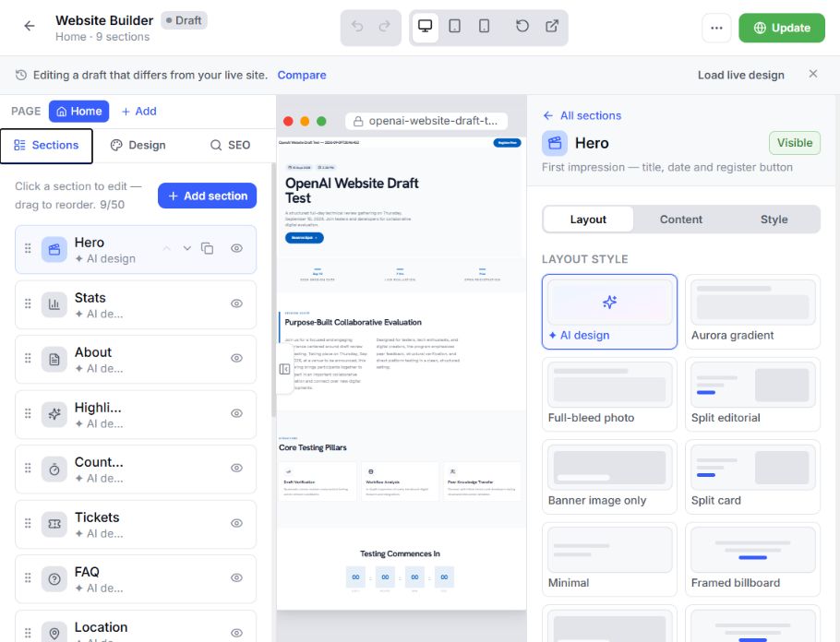
Task: Click the history icon in draft banner
Action: 21,75
